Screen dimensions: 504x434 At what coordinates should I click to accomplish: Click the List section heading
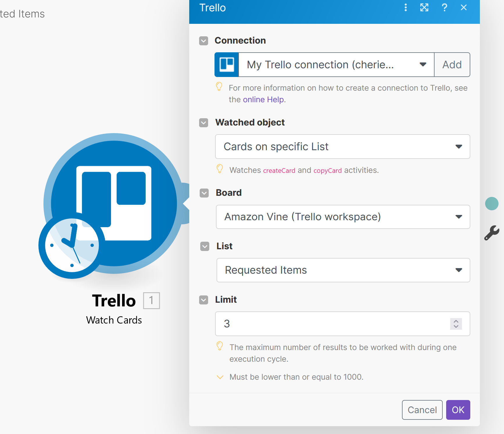(x=224, y=246)
